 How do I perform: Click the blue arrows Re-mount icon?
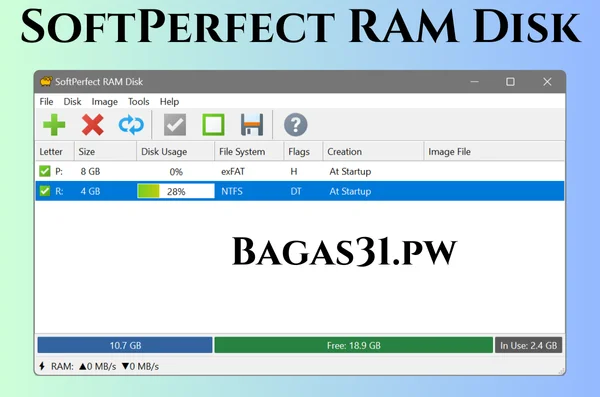click(131, 125)
